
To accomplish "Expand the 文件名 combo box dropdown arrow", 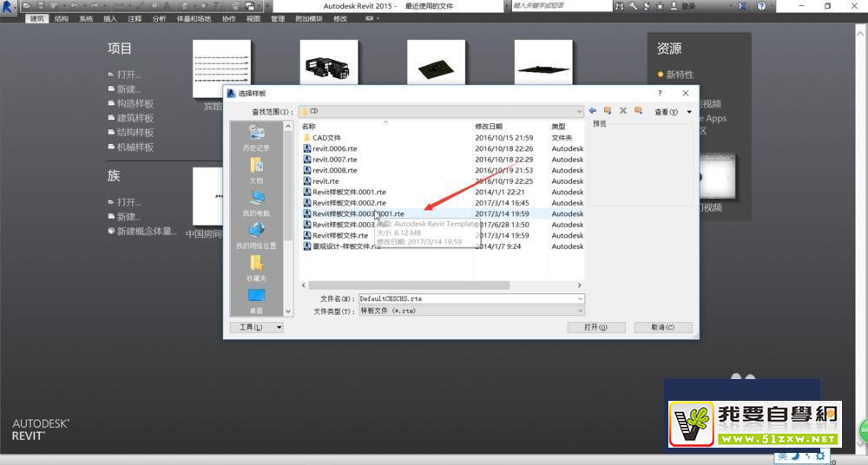I will point(580,298).
